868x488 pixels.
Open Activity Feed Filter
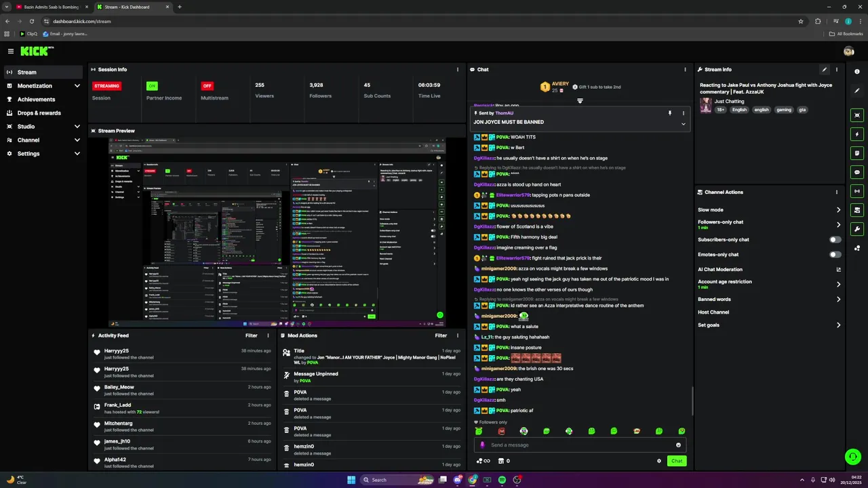coord(252,335)
